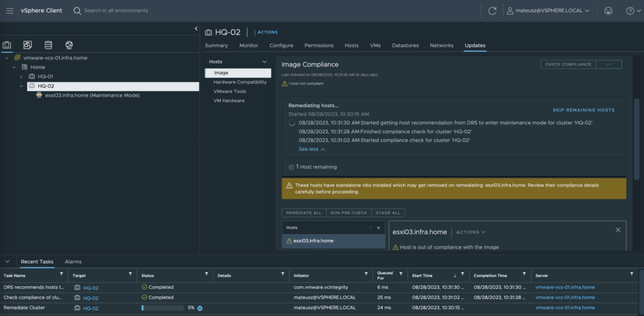The height and width of the screenshot is (316, 644).
Task: Filter the Status column
Action: tap(206, 273)
